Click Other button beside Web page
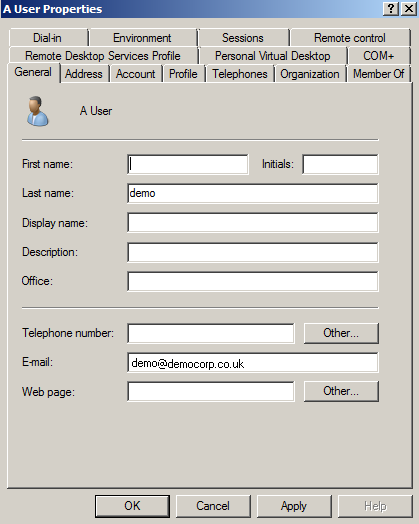419x524 pixels. [341, 391]
